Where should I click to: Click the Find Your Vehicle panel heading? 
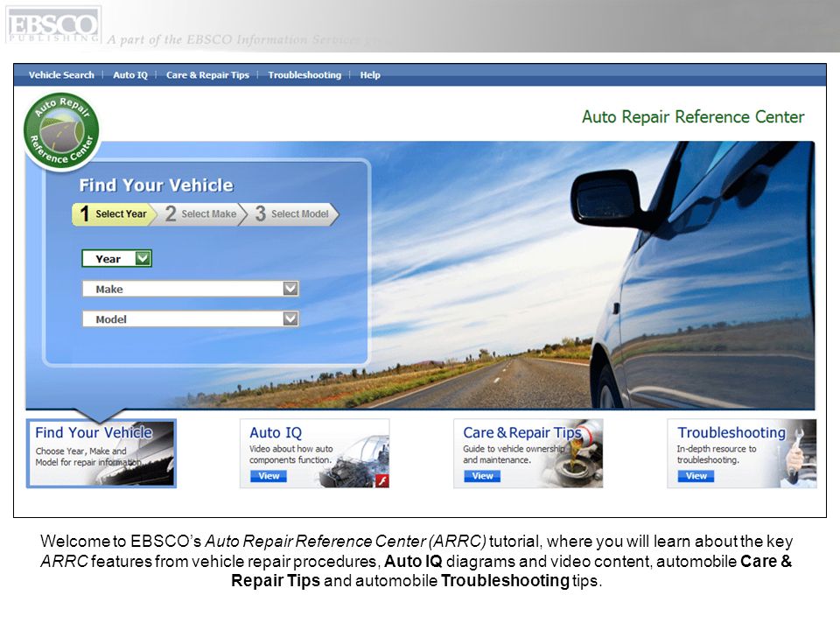point(157,185)
